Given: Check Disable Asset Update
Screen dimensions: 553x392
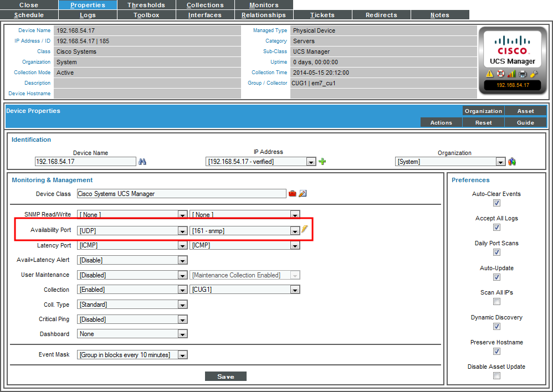Looking at the screenshot, I should click(x=496, y=375).
